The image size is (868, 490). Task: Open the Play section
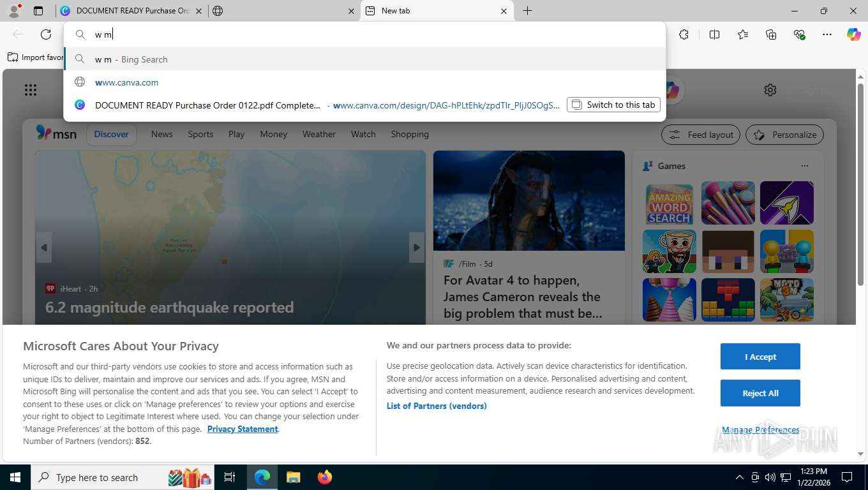(x=236, y=134)
